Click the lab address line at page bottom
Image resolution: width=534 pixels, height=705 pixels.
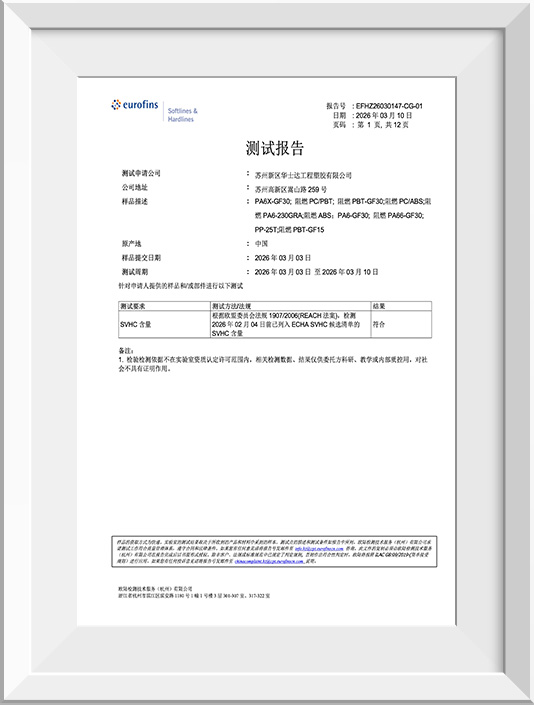tap(194, 596)
